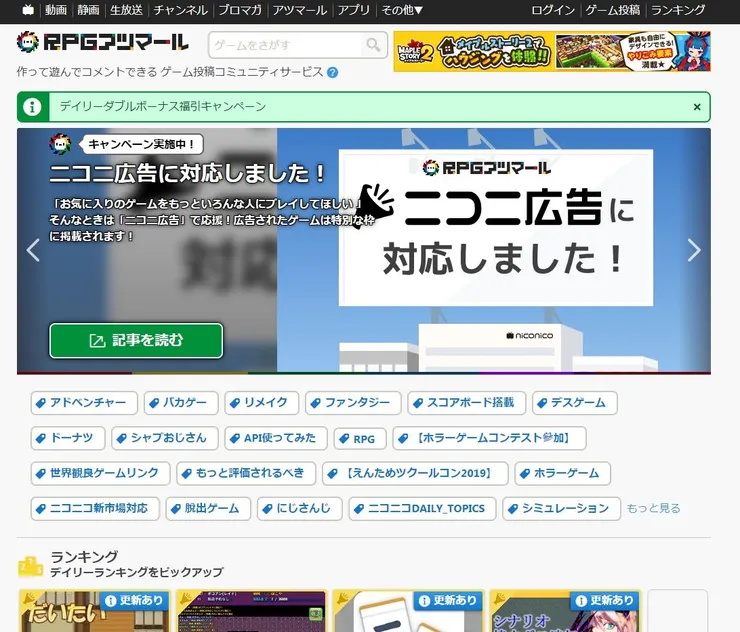Open the second ranking game with purple screen

(252, 611)
